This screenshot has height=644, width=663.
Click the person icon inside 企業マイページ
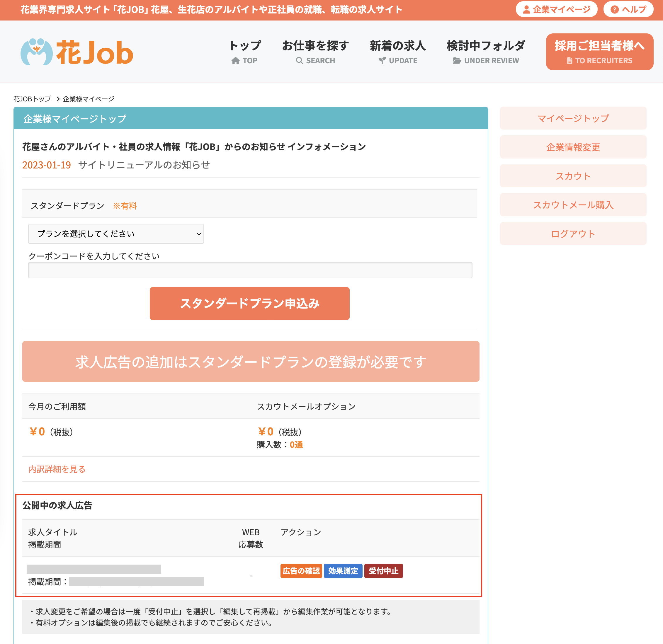(526, 9)
